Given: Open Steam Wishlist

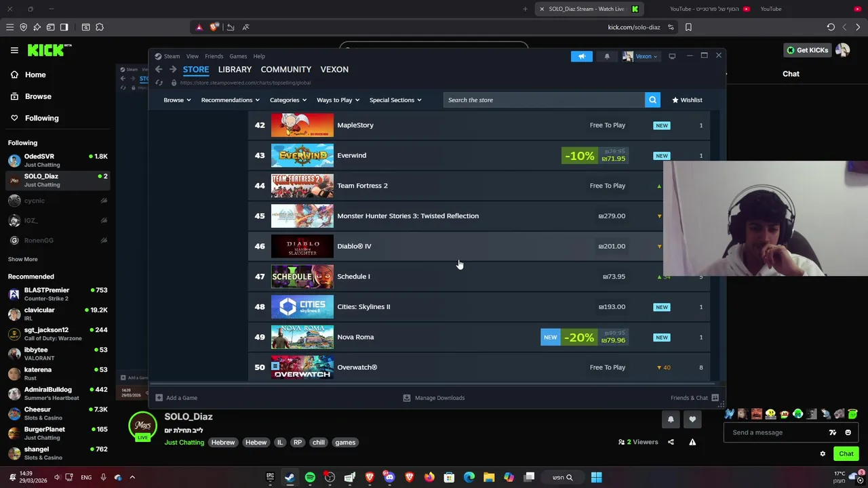Looking at the screenshot, I should (x=687, y=100).
